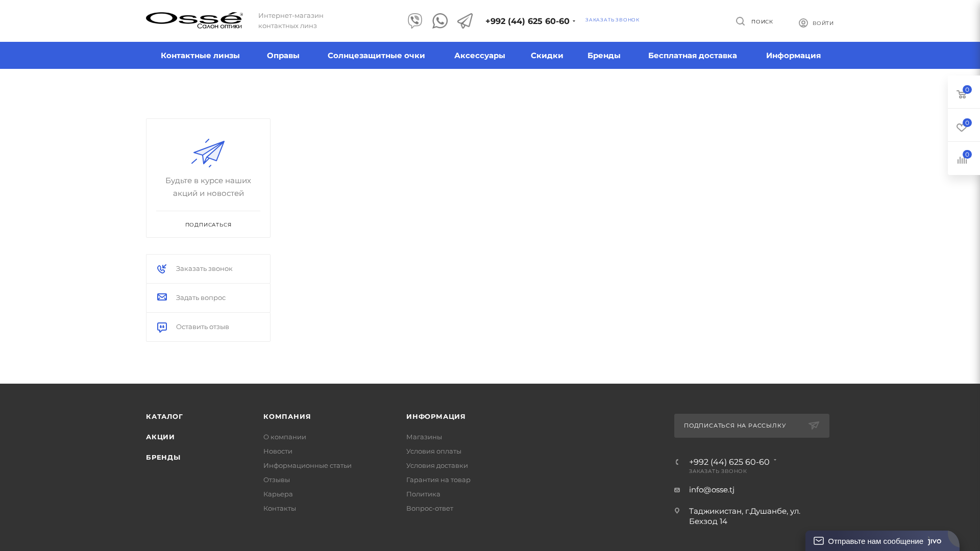Open footer Акции link
Image resolution: width=980 pixels, height=551 pixels.
pyautogui.click(x=160, y=437)
